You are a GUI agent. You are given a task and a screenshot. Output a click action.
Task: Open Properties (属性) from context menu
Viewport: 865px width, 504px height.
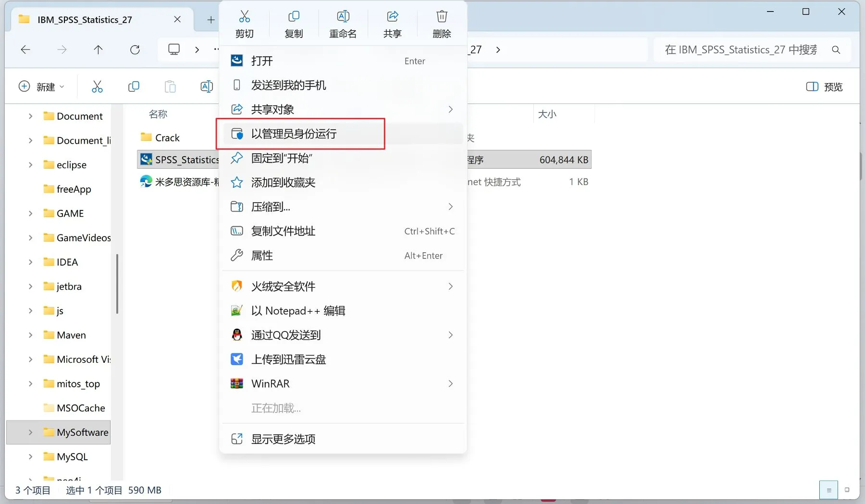[343, 256]
